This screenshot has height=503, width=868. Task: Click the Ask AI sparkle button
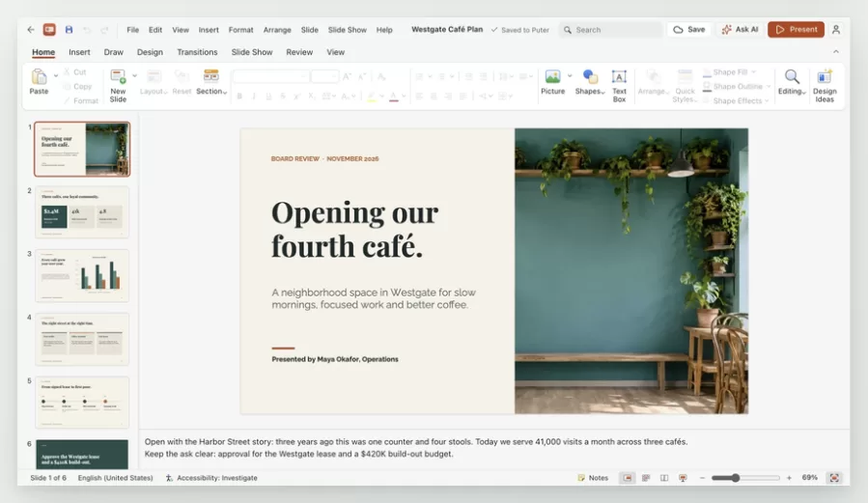tap(741, 30)
